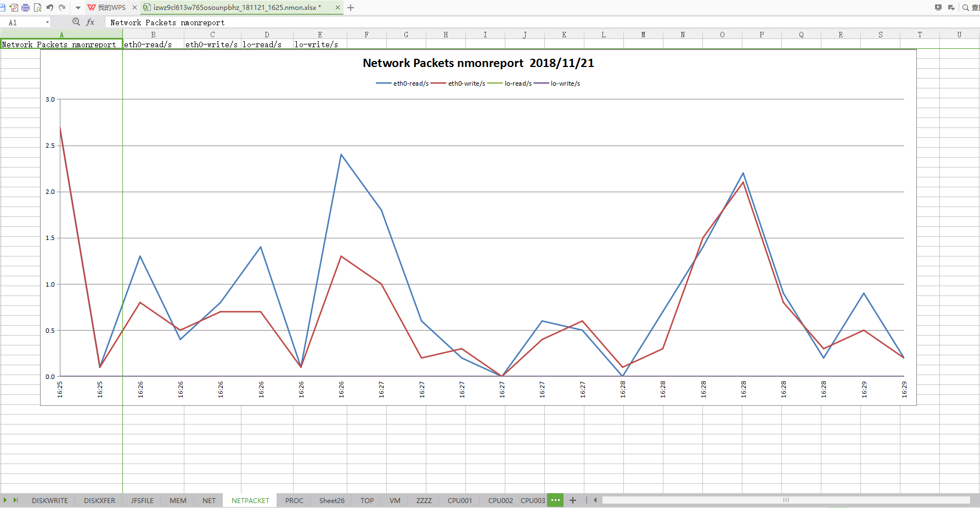980x508 pixels.
Task: Select the NETPACKET sheet tab
Action: (250, 500)
